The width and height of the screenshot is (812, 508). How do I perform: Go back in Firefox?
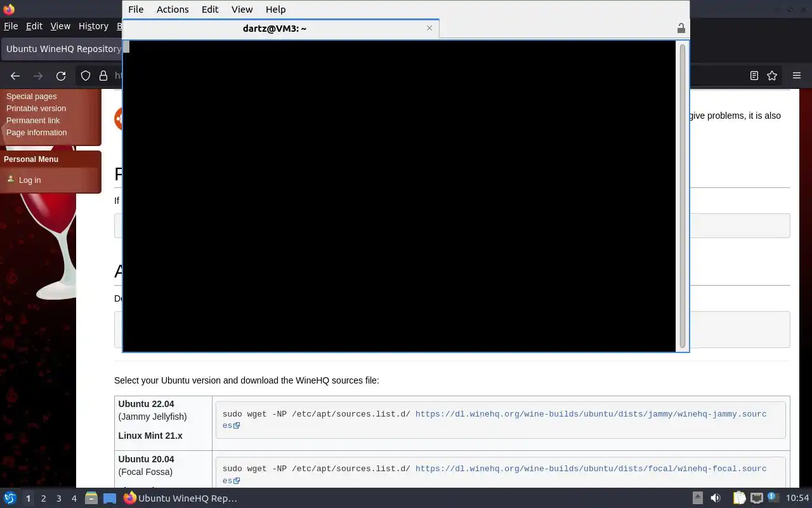click(15, 76)
